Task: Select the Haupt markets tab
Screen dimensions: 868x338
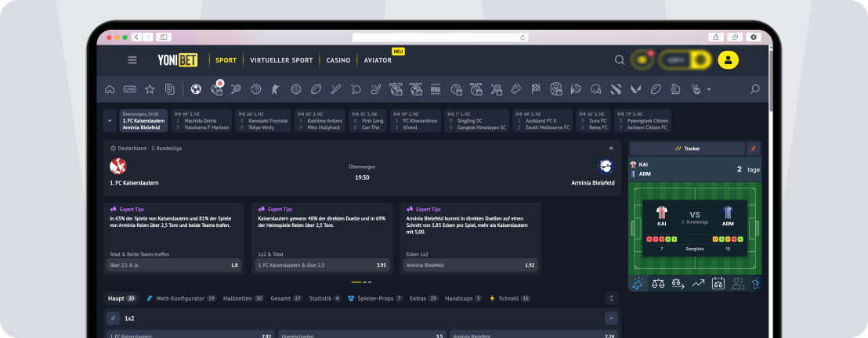Action: [x=121, y=298]
